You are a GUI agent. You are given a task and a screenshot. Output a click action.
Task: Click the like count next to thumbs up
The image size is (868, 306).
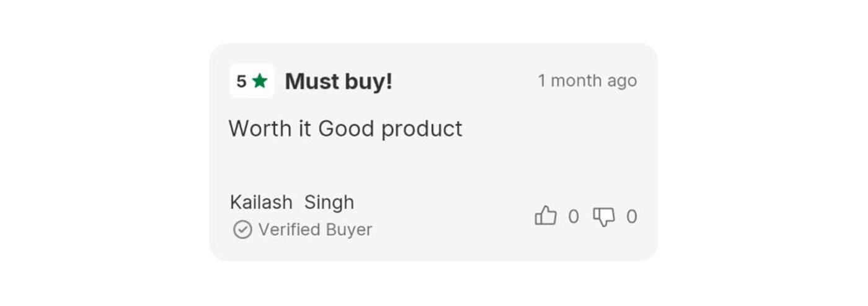click(x=573, y=217)
